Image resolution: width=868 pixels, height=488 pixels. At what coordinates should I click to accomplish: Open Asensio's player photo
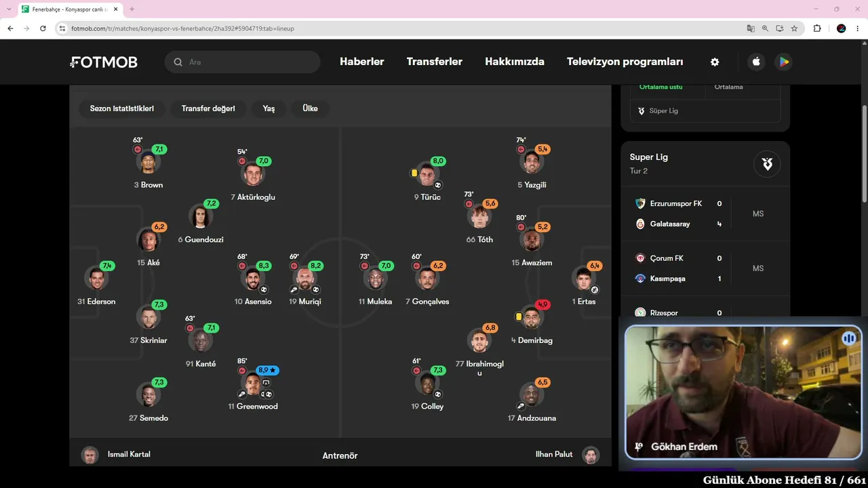pyautogui.click(x=253, y=279)
